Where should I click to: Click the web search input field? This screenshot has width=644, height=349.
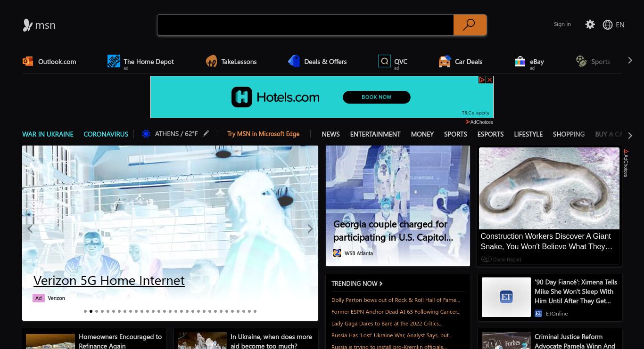click(305, 25)
